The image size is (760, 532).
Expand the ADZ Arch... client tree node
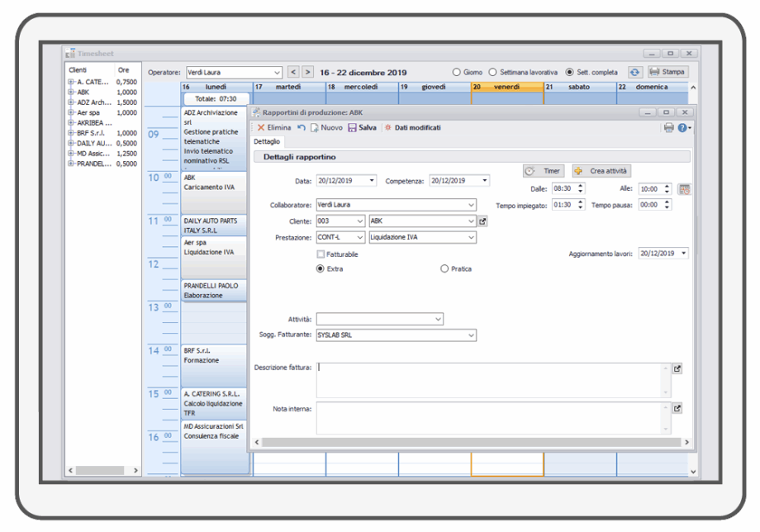coord(71,102)
